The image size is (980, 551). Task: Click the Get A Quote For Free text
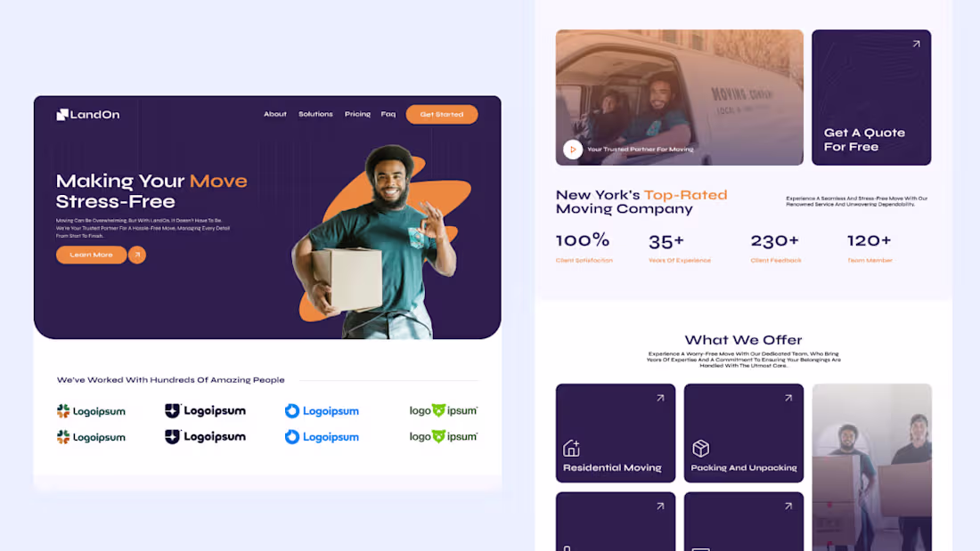(x=864, y=140)
